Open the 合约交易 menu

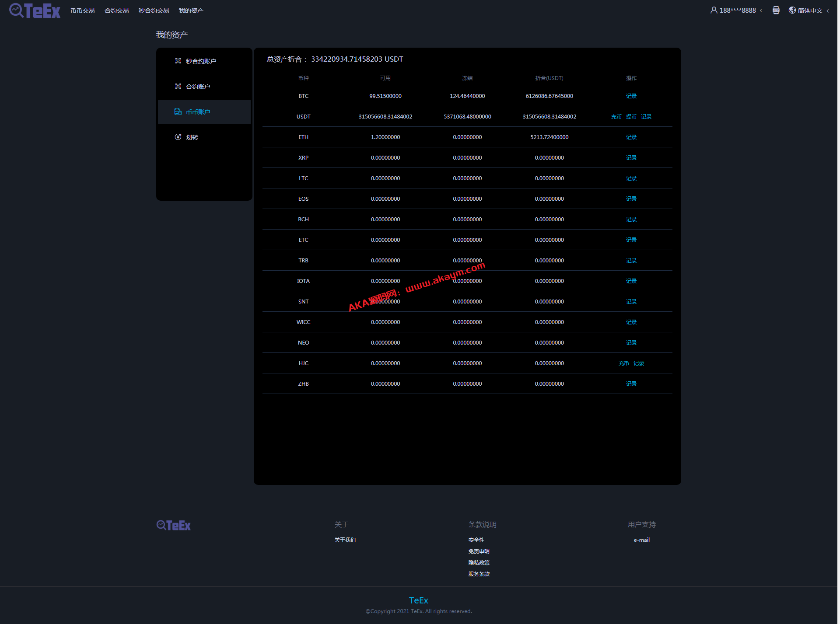117,10
